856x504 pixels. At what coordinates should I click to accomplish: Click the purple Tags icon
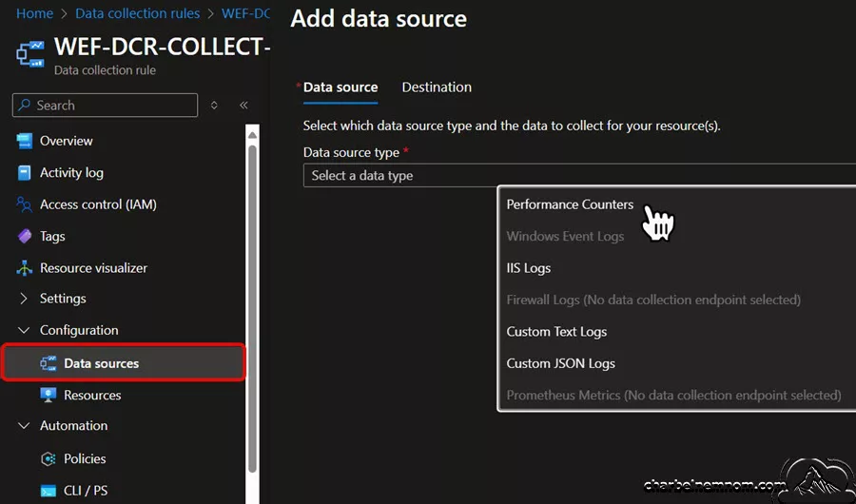pyautogui.click(x=25, y=236)
